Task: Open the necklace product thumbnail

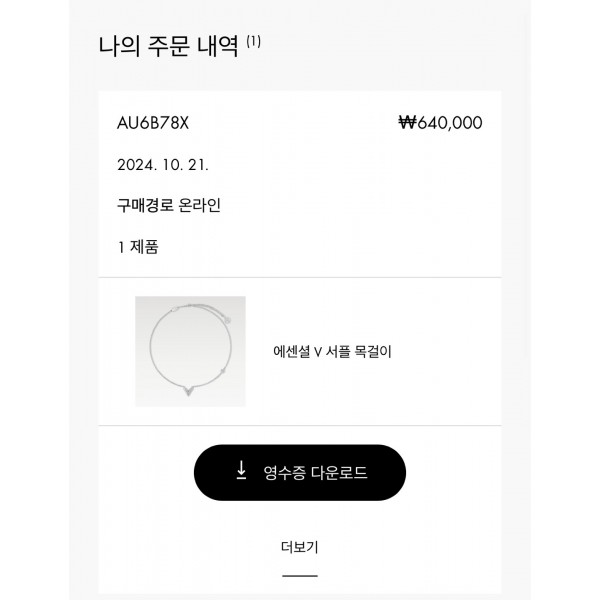Action: coord(190,351)
